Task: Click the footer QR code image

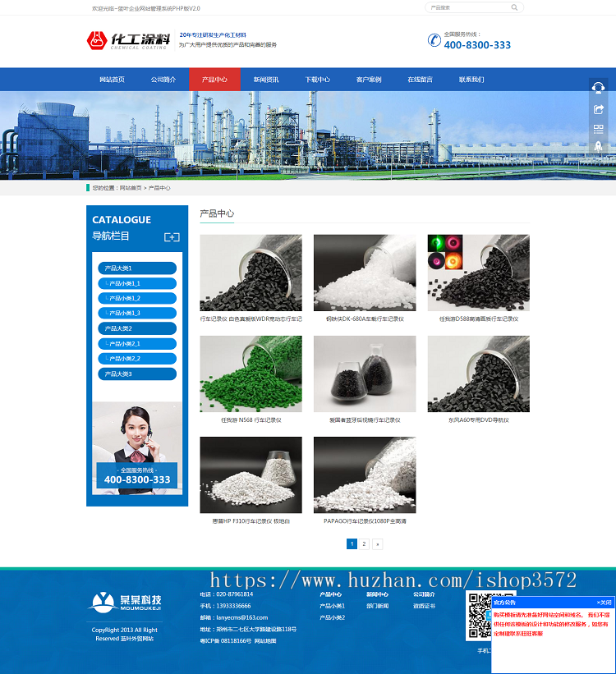Action: pos(480,616)
